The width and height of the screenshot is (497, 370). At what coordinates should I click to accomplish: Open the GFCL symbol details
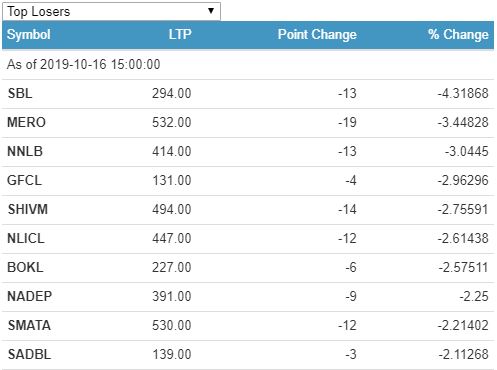pyautogui.click(x=25, y=180)
